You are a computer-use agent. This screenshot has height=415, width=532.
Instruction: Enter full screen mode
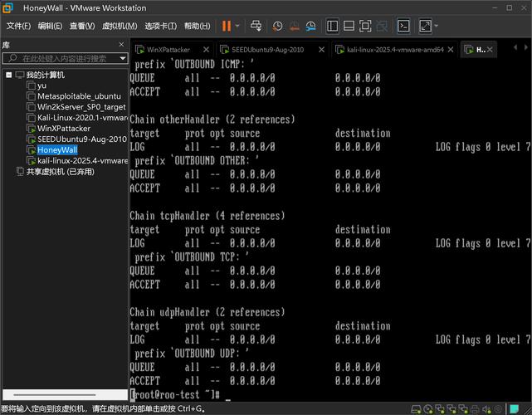point(365,26)
